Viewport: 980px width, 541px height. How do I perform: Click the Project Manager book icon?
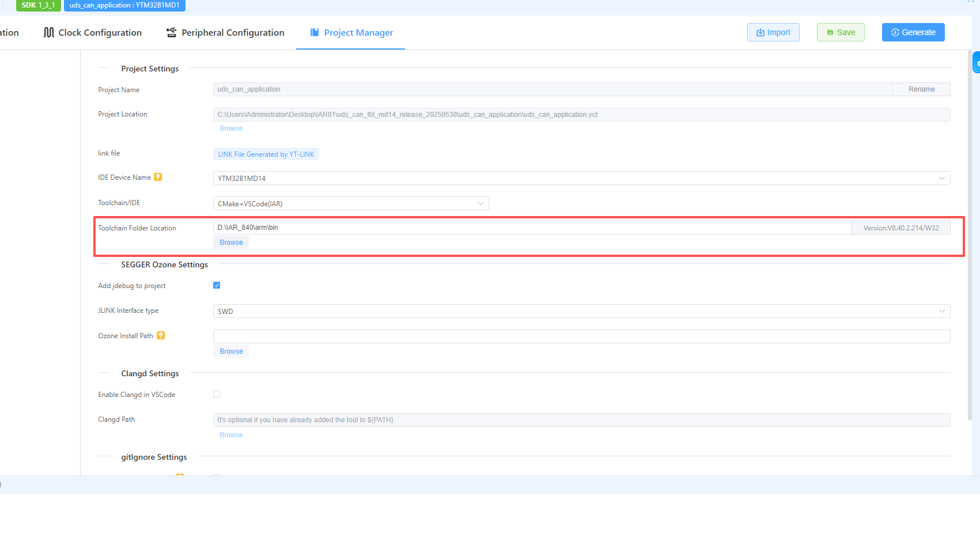[315, 33]
